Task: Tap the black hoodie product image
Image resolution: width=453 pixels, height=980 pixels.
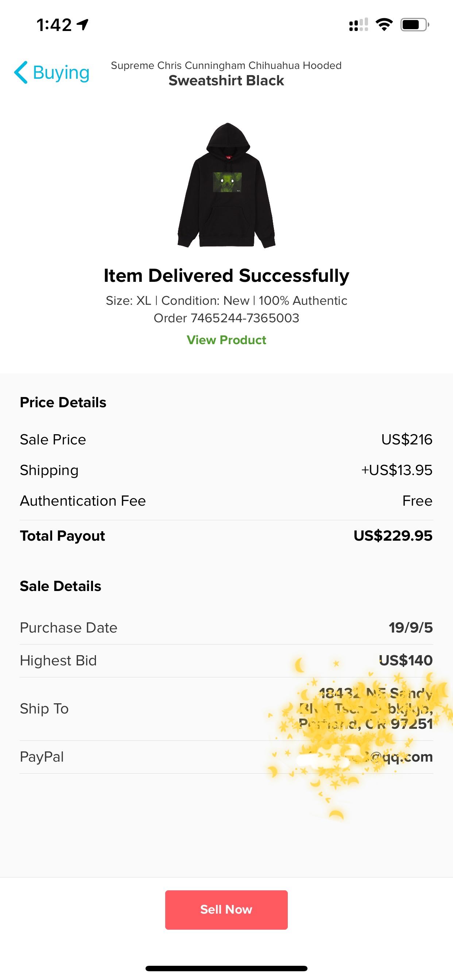Action: click(226, 186)
